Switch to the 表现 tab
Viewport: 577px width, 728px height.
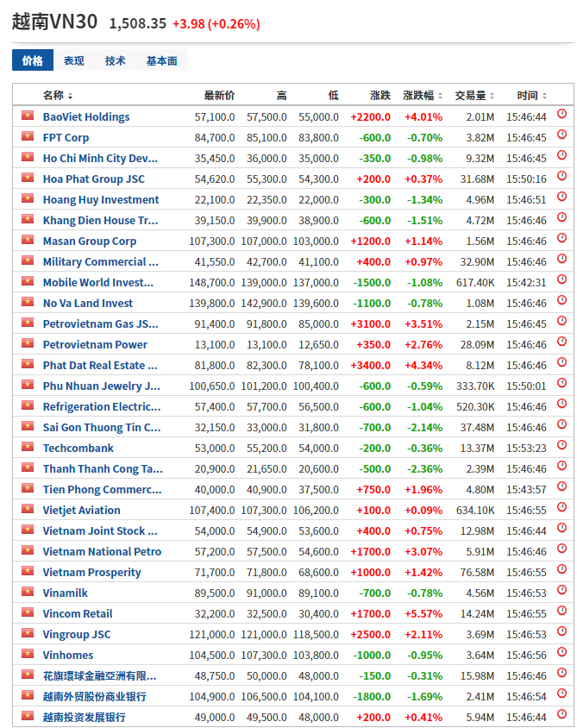74,60
